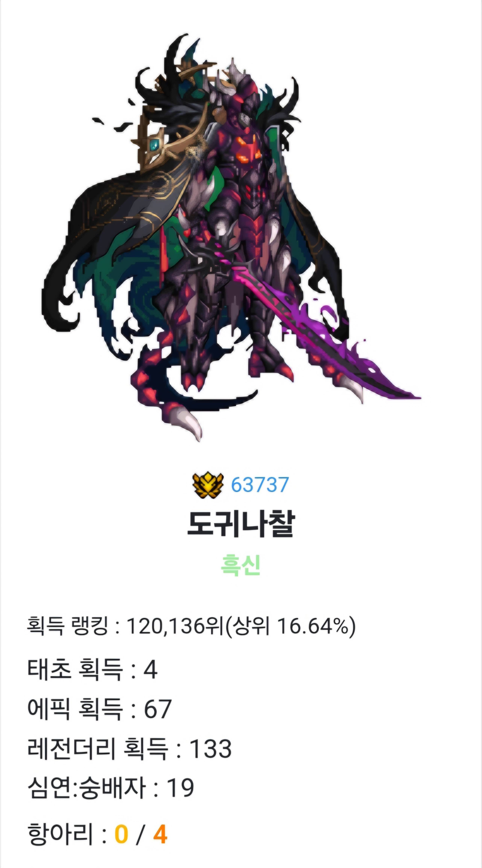This screenshot has height=868, width=482.
Task: Select the blue fame value 63737
Action: coord(260,485)
